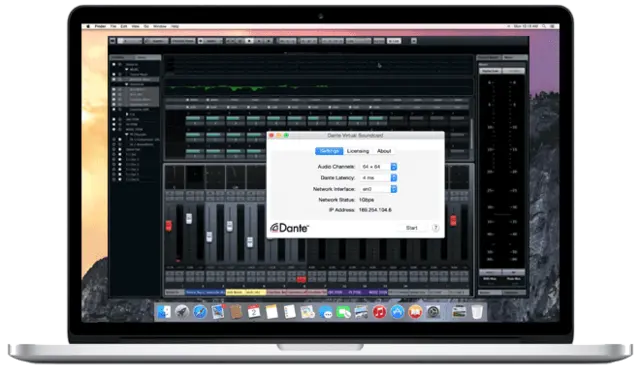Open App Store icon in the Dock

pyautogui.click(x=397, y=313)
